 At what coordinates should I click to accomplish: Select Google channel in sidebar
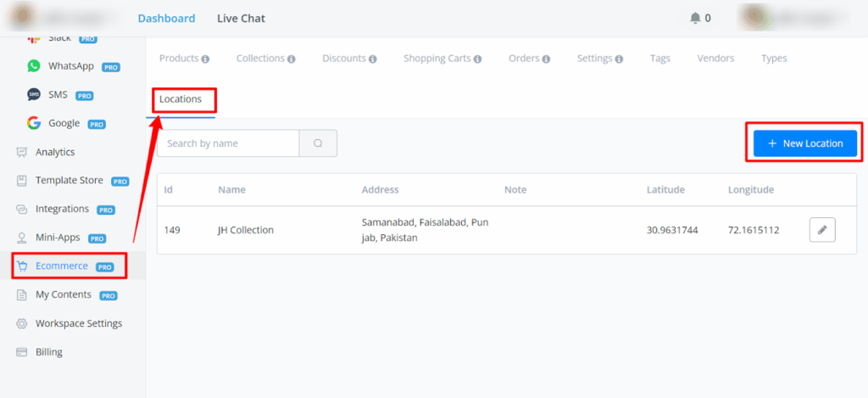(64, 123)
